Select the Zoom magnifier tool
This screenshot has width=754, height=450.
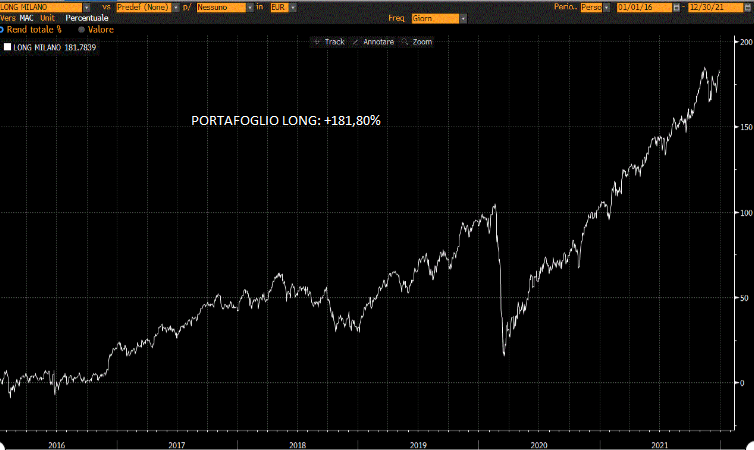click(418, 42)
